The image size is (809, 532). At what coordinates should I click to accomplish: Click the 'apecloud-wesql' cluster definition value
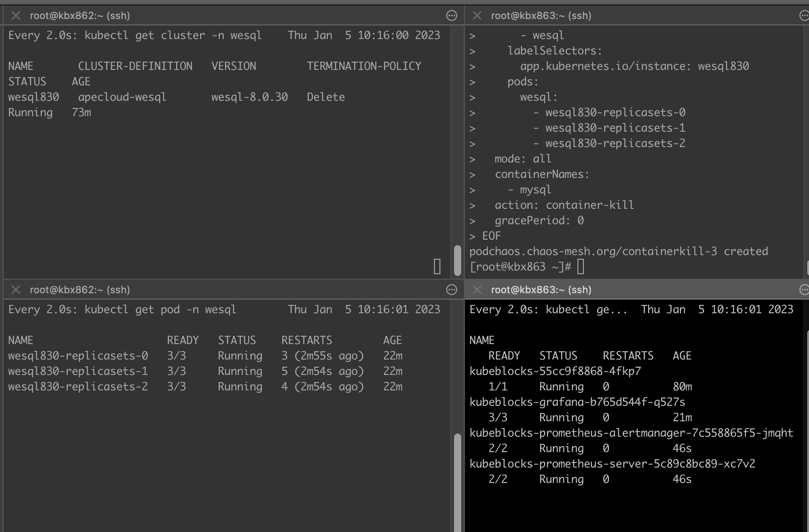[x=122, y=97]
